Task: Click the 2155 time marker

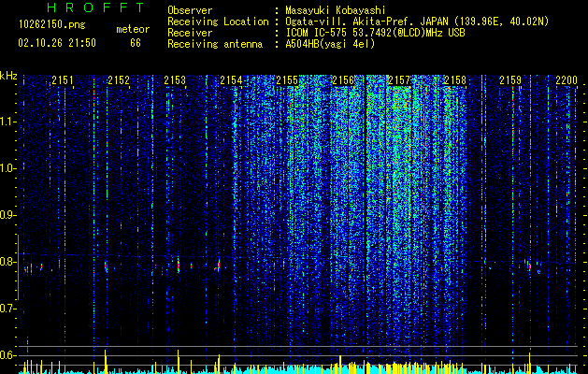Action: (x=287, y=80)
